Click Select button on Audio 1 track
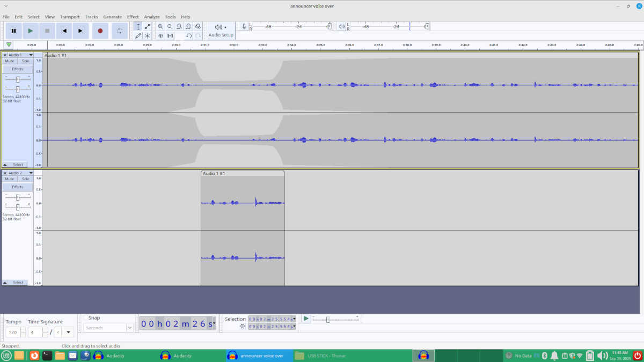Viewport: 644px width, 362px height. click(18, 165)
